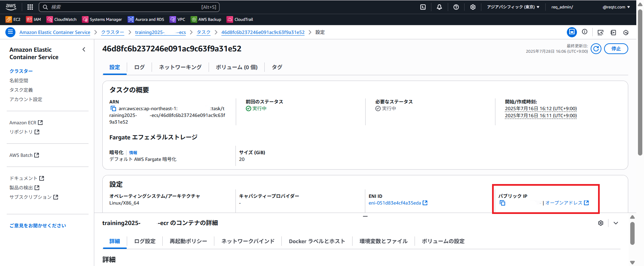
Task: Open アカウント設定 in side navigation
Action: tap(26, 99)
